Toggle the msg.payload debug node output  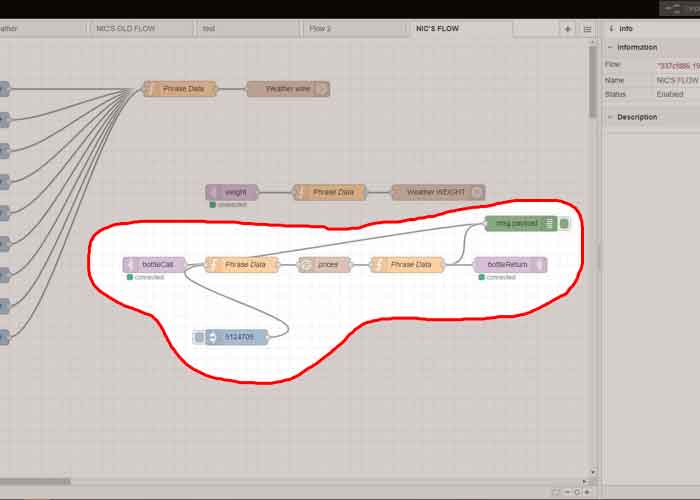click(x=564, y=223)
